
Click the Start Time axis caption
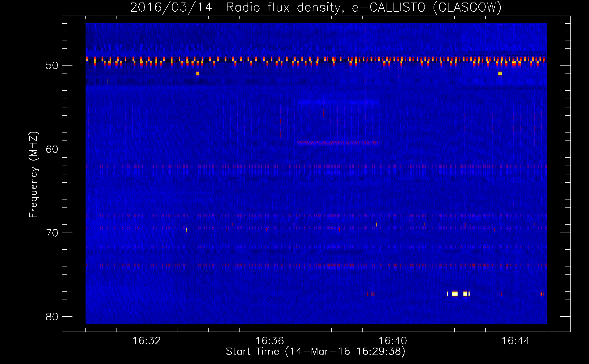[316, 352]
